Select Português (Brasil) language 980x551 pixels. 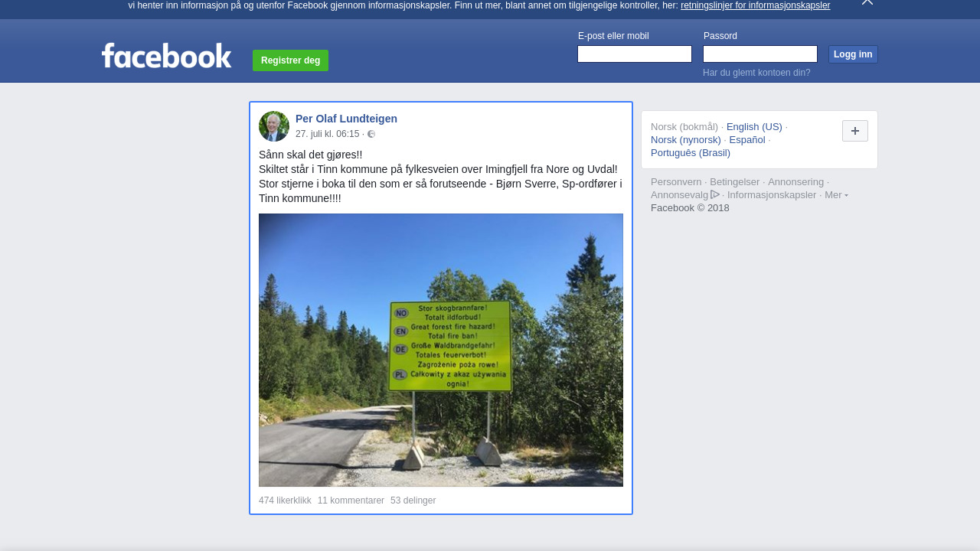pyautogui.click(x=691, y=153)
